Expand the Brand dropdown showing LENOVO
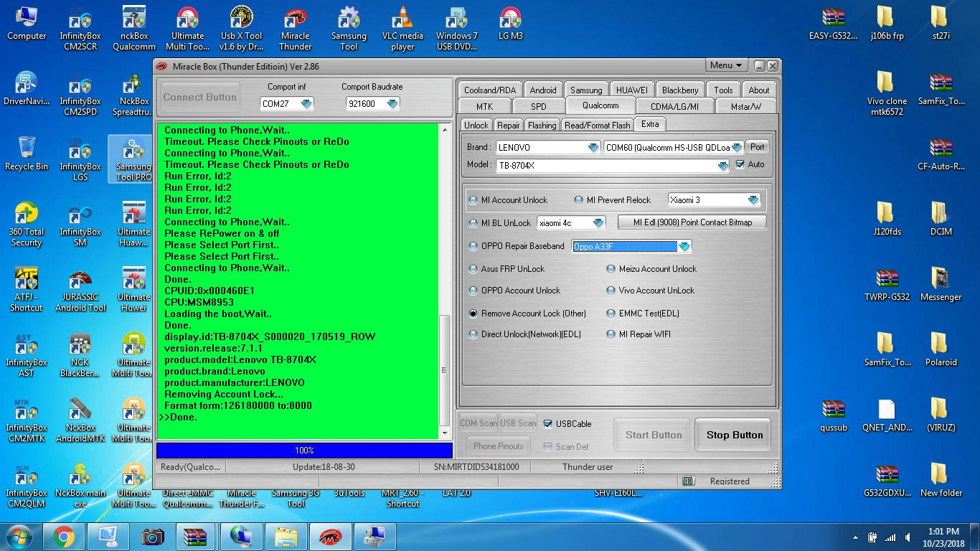The image size is (980, 551). 593,147
